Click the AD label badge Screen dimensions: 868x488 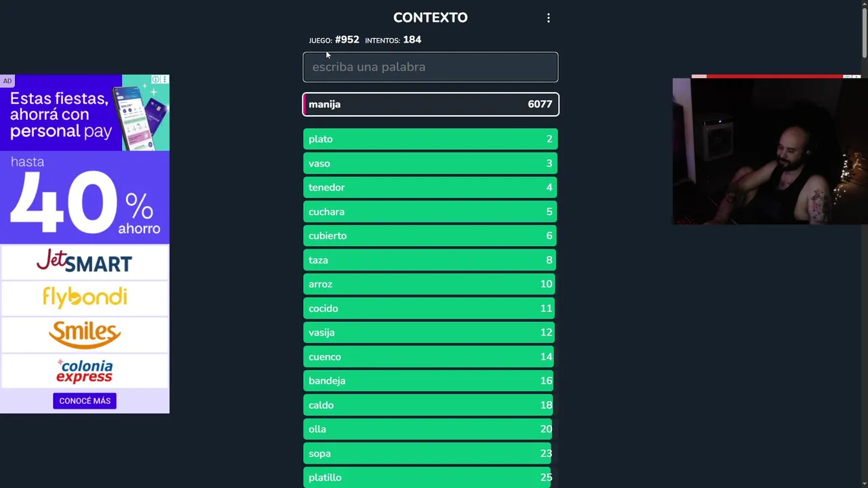pos(7,81)
